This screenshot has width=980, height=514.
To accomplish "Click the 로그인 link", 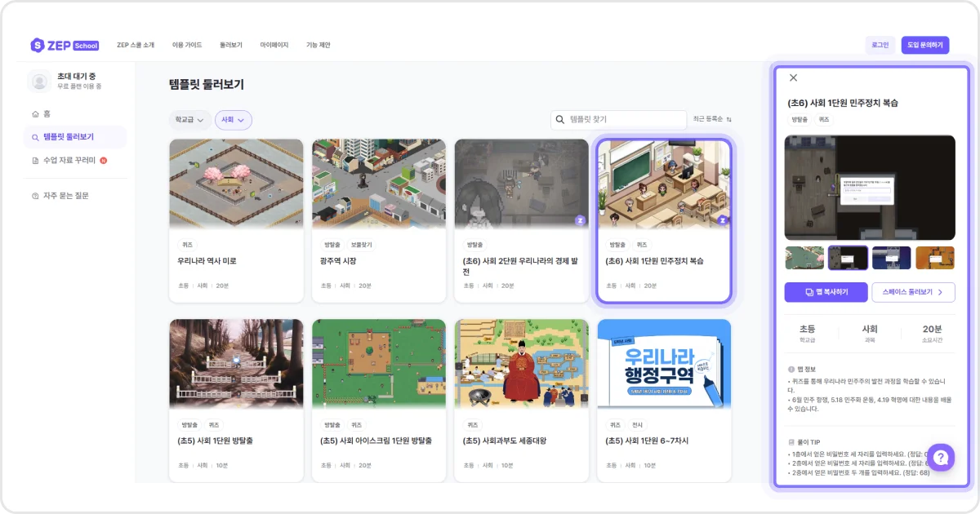I will point(882,45).
